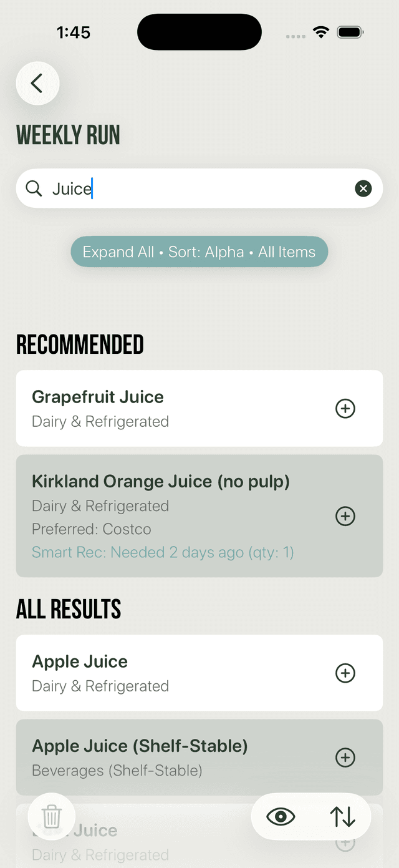Viewport: 399px width, 868px height.
Task: Click the up-down sort arrows icon
Action: (x=342, y=816)
